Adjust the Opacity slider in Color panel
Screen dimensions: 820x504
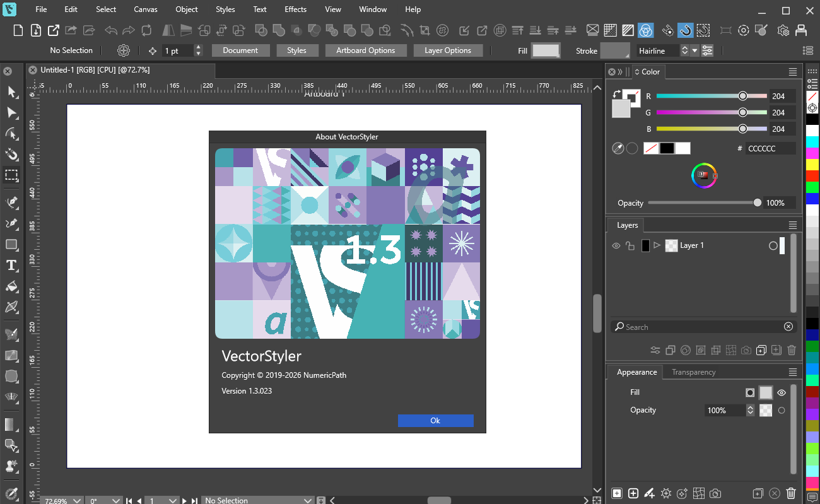pos(703,202)
